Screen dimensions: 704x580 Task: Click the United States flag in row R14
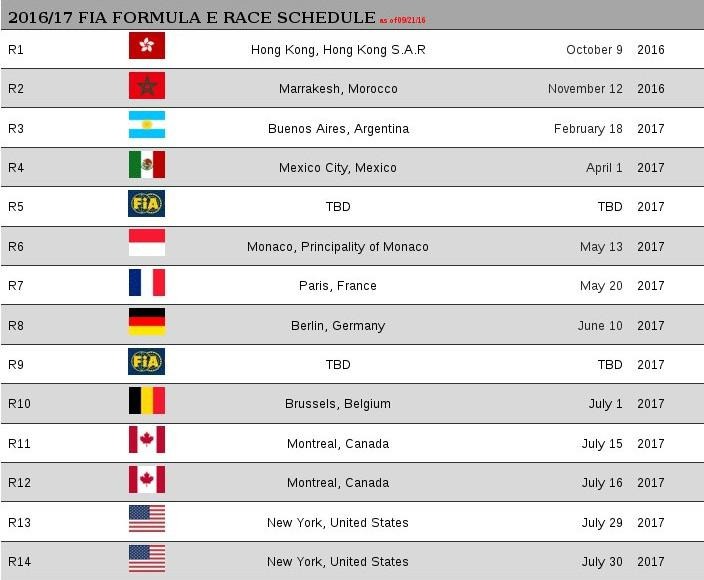point(147,558)
